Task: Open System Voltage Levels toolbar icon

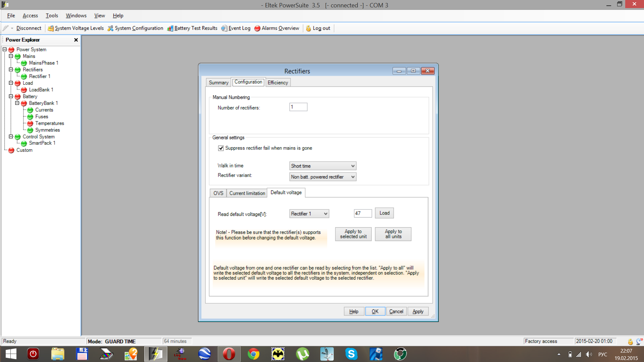Action: coord(51,28)
